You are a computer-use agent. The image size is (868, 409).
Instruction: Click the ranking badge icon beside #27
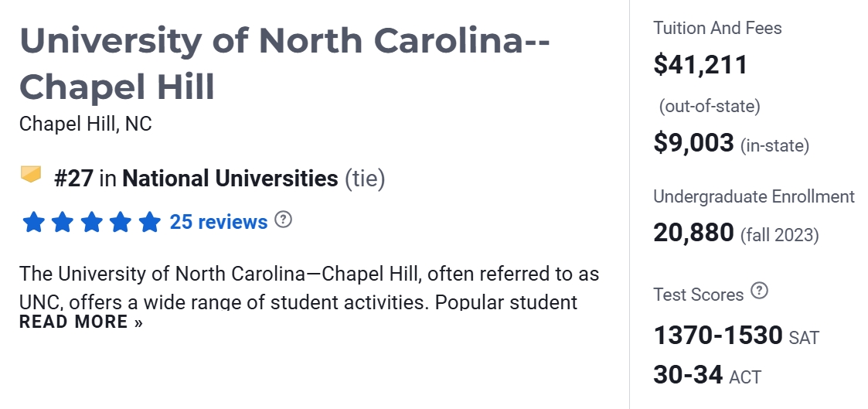31,176
